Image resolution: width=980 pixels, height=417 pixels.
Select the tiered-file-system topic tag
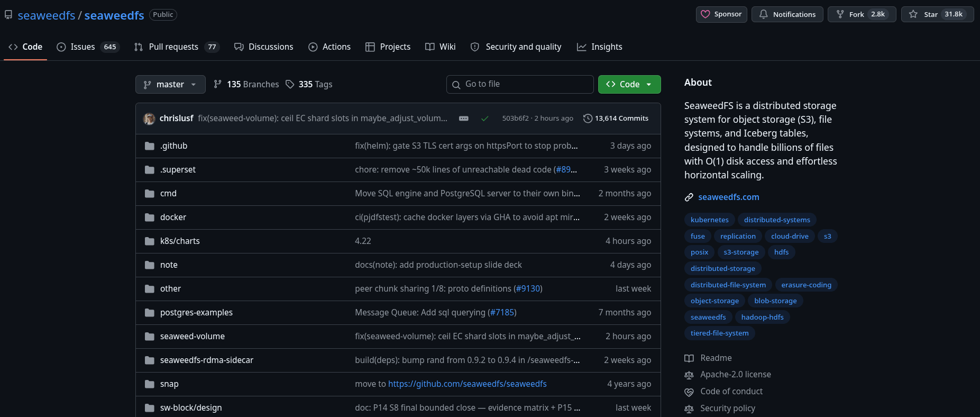tap(719, 333)
